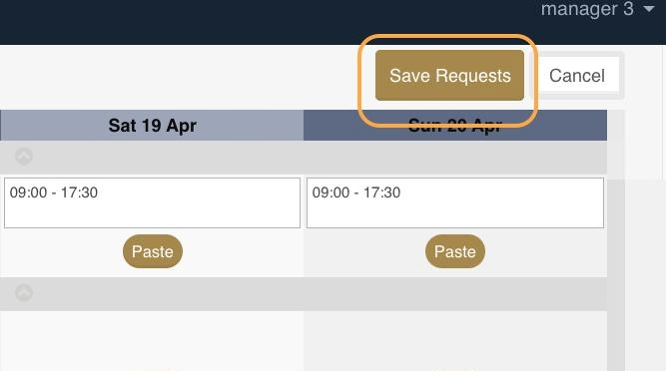Cancel the request editing
The width and height of the screenshot is (666, 371).
click(x=576, y=76)
